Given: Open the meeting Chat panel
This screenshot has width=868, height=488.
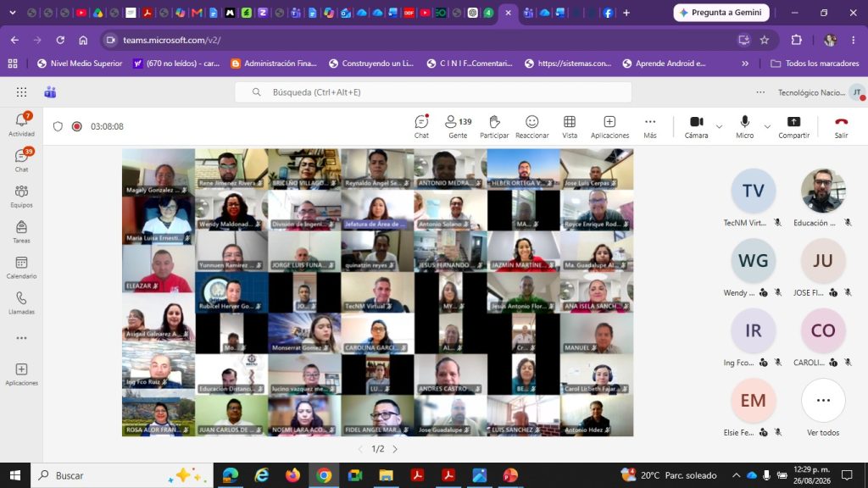Looking at the screenshot, I should (x=421, y=127).
